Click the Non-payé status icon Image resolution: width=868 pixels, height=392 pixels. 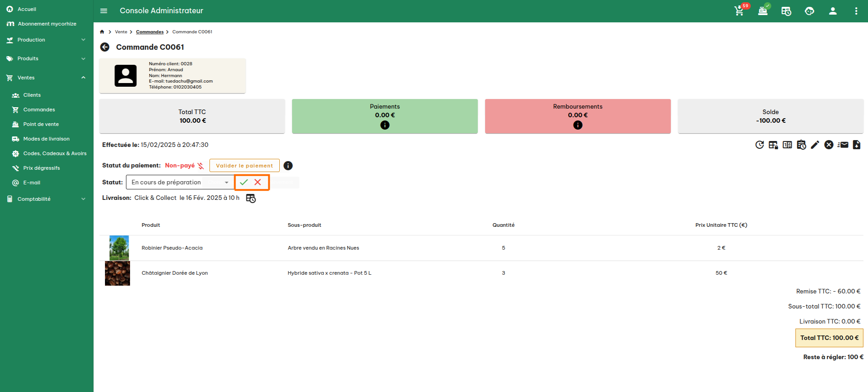(x=200, y=166)
